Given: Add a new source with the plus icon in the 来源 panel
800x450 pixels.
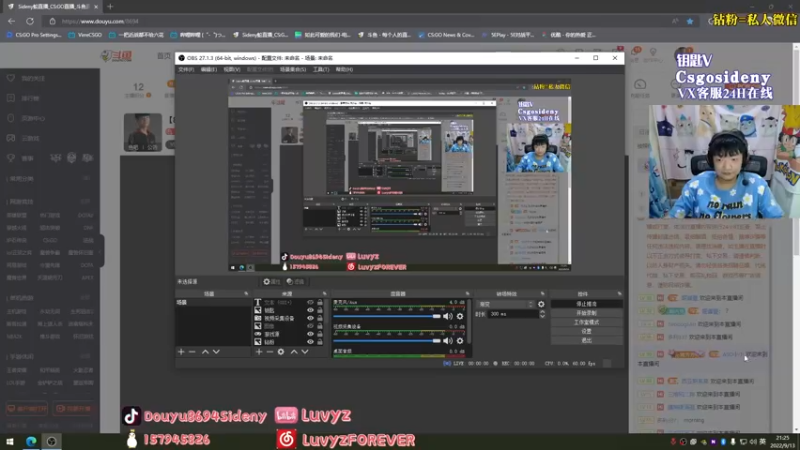Looking at the screenshot, I should [x=259, y=352].
